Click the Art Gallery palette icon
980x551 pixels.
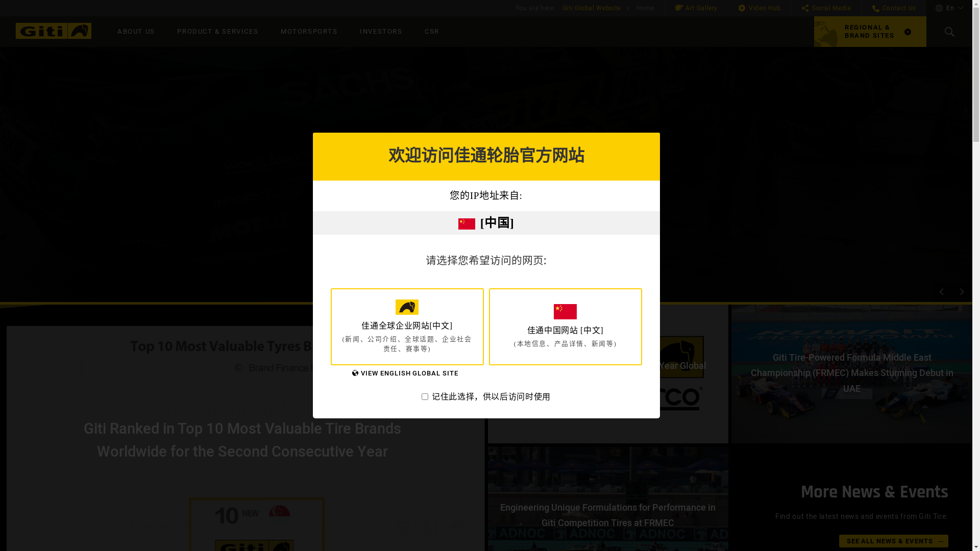pos(679,8)
